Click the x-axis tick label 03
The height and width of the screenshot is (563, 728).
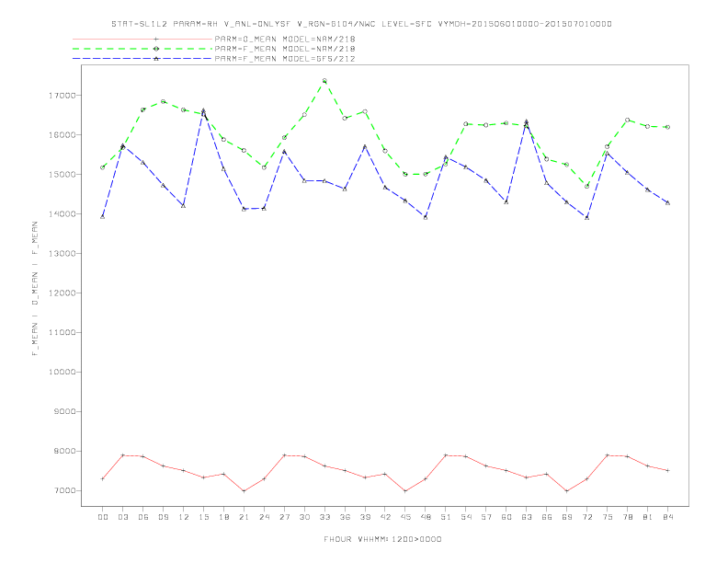pos(122,517)
